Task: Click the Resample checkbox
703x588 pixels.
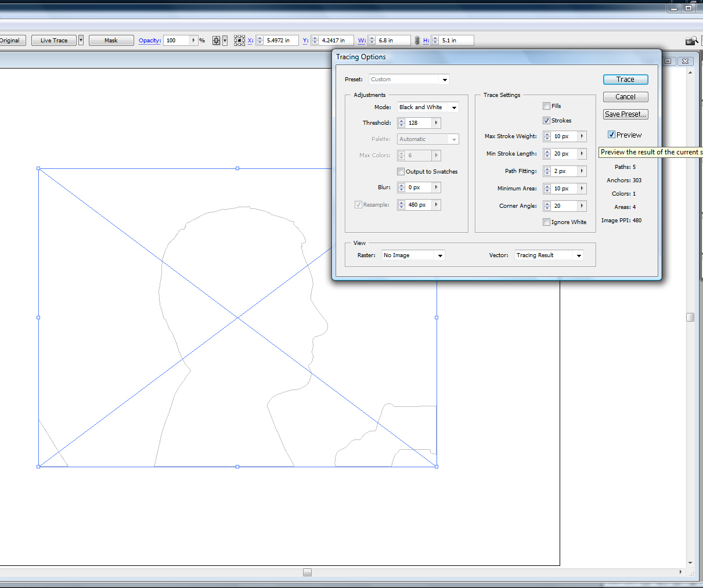Action: [358, 205]
